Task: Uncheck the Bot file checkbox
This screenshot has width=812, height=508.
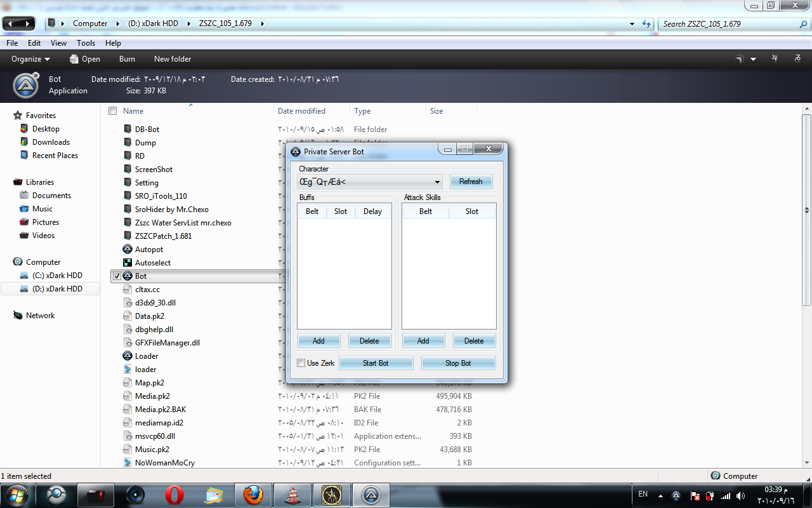Action: (116, 276)
